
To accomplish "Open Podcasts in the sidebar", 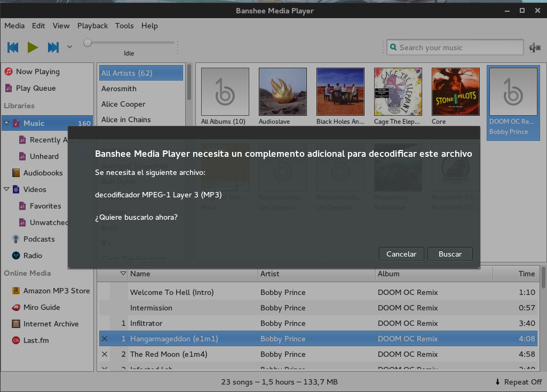I will coord(38,239).
